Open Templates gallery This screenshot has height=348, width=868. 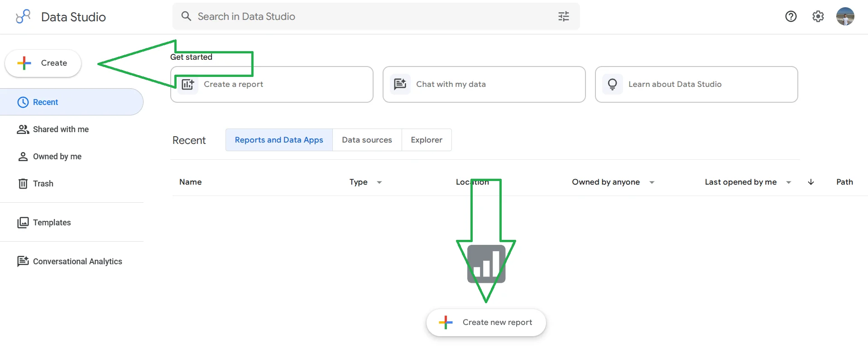72,223
